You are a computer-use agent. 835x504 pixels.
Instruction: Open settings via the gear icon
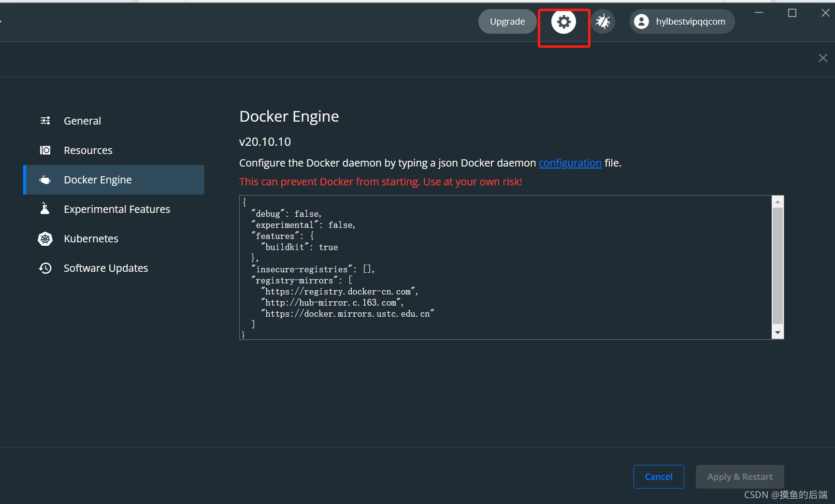click(563, 22)
